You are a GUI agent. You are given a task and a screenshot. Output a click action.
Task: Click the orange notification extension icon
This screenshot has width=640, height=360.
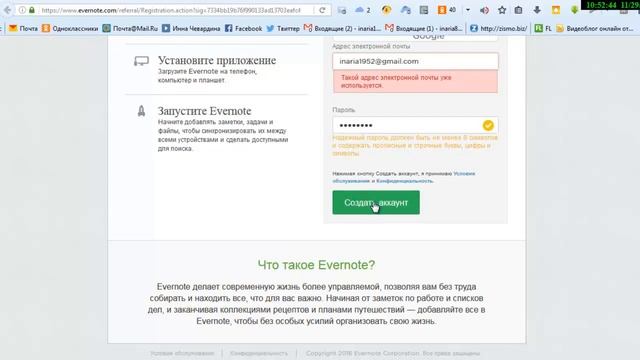pyautogui.click(x=556, y=10)
